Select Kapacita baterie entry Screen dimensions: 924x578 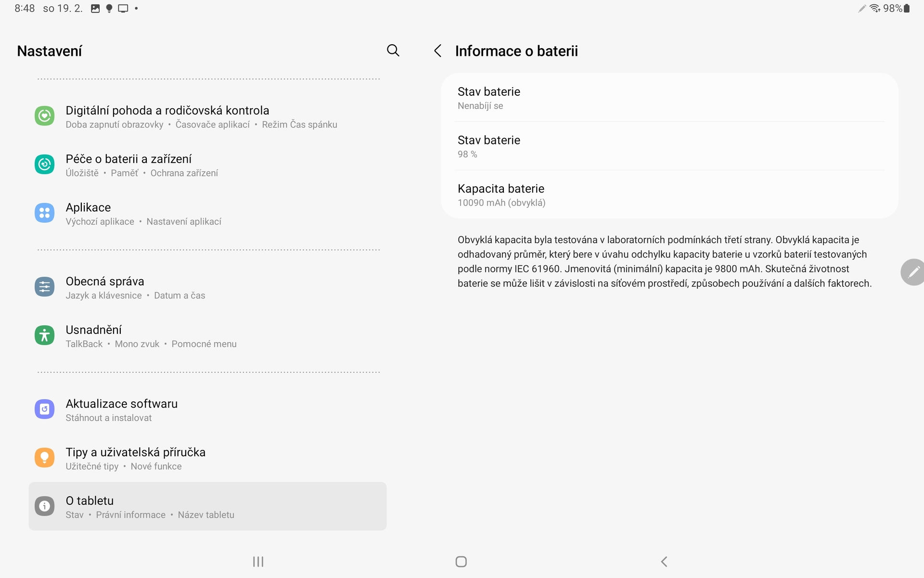point(669,194)
